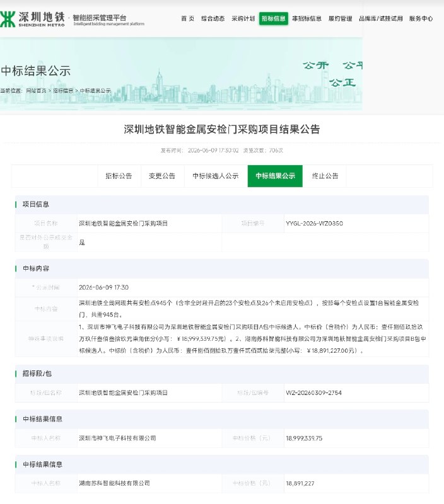Open the 采购计划 menu item
This screenshot has width=444, height=504.
[x=243, y=19]
